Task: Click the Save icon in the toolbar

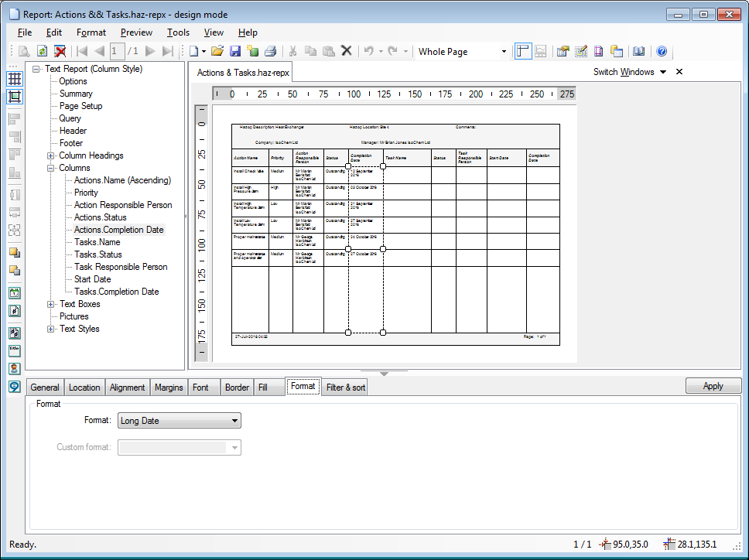Action: click(x=234, y=52)
